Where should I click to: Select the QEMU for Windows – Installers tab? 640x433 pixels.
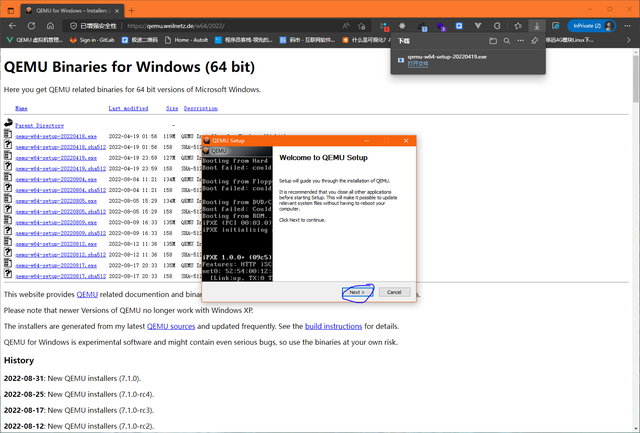(x=72, y=11)
